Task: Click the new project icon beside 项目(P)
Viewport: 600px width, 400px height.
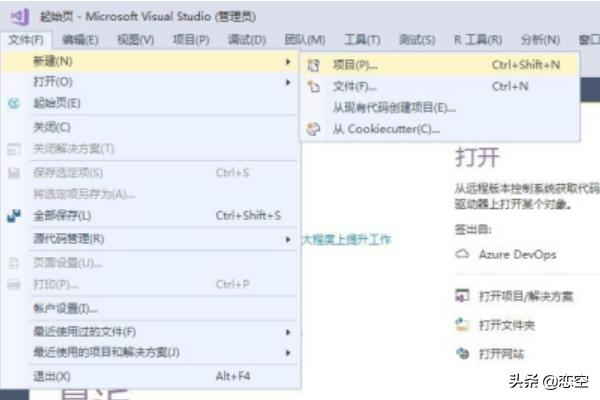Action: [x=313, y=65]
